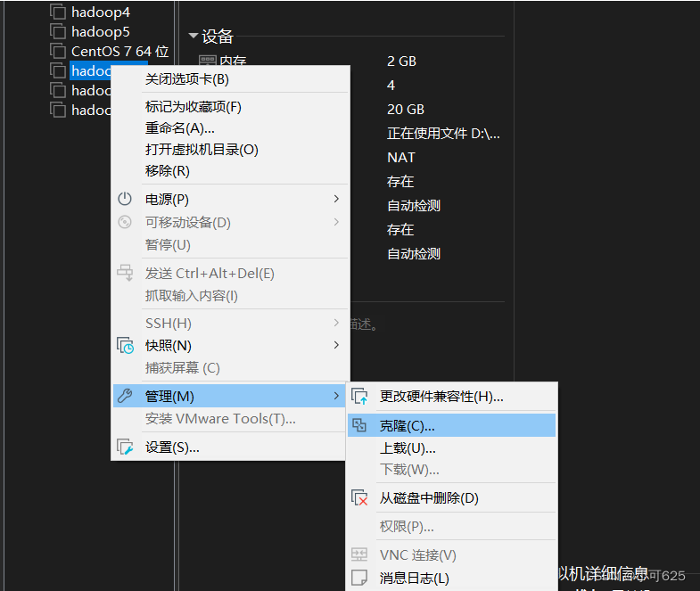Click the message log icon beside 消息日志(L)
Image resolution: width=700 pixels, height=591 pixels.
pos(359,577)
